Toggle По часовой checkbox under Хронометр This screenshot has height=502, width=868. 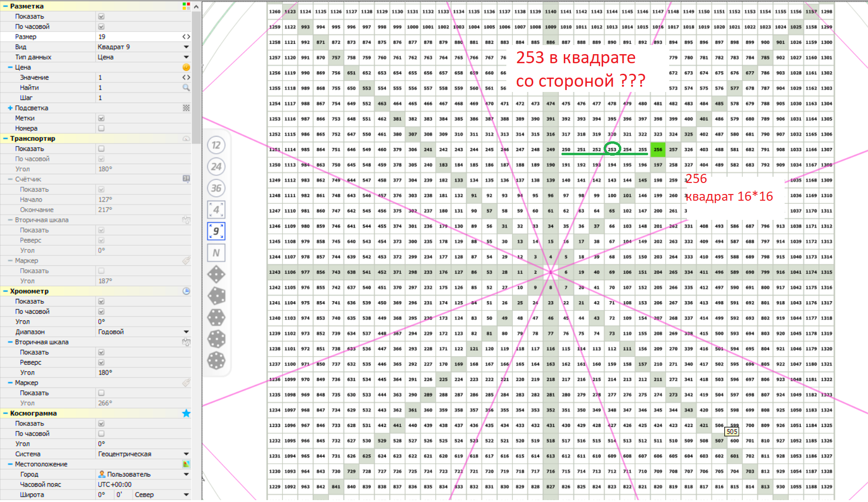[101, 311]
